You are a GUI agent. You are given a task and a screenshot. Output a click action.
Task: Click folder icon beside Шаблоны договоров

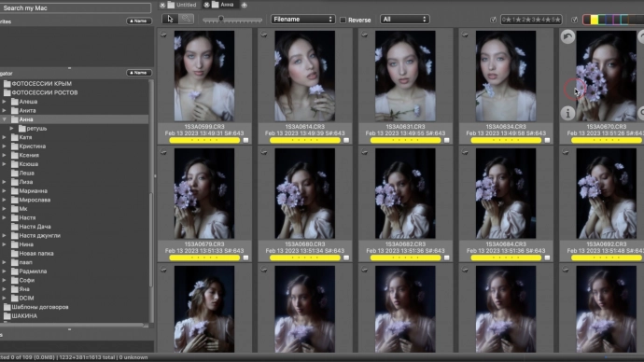(7, 307)
